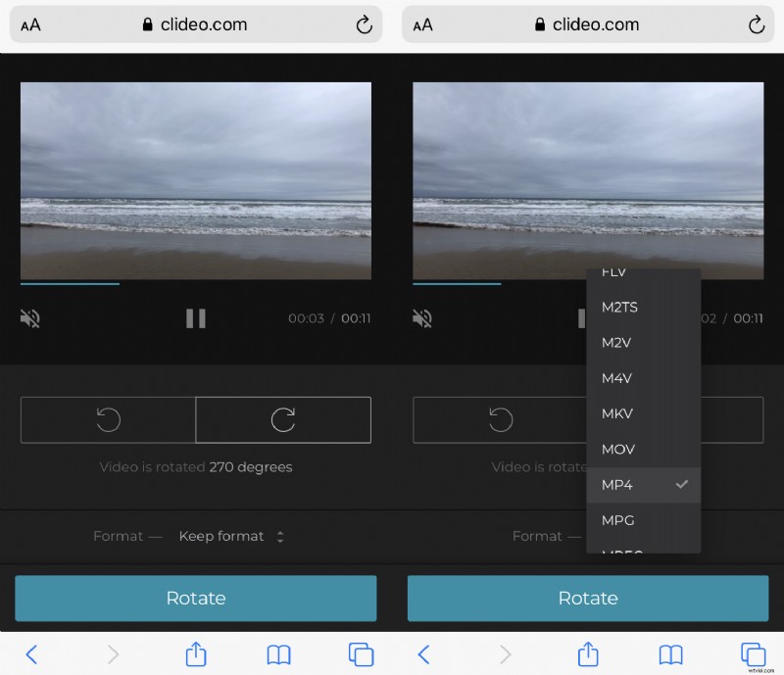Open the Safari share sheet

(195, 653)
